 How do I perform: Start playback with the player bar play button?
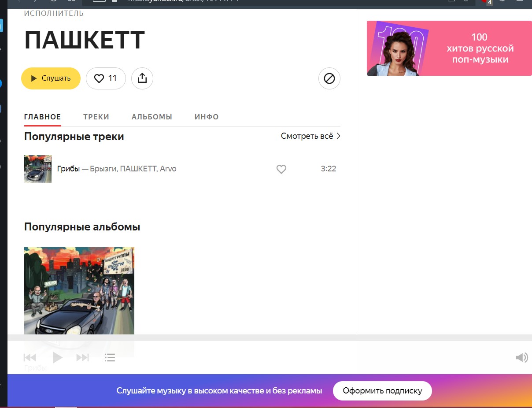(x=57, y=357)
